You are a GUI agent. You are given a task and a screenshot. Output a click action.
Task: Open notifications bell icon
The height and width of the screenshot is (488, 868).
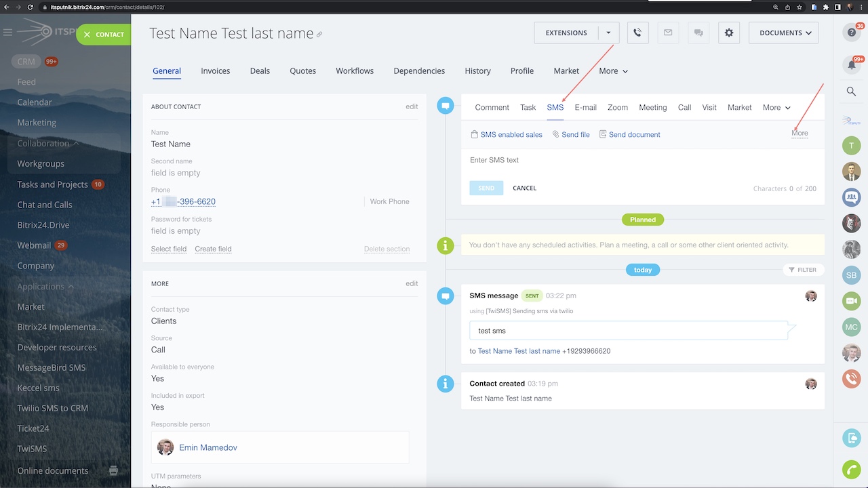[852, 65]
